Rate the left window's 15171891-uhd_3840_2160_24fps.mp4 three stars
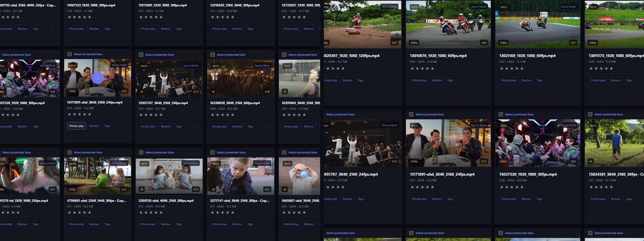The height and width of the screenshot is (241, 644). click(x=79, y=114)
